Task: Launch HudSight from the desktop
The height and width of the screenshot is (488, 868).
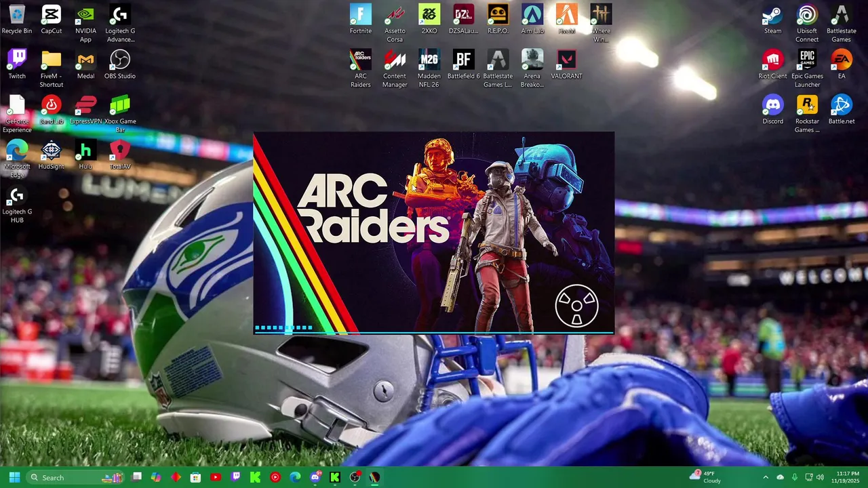Action: (52, 155)
